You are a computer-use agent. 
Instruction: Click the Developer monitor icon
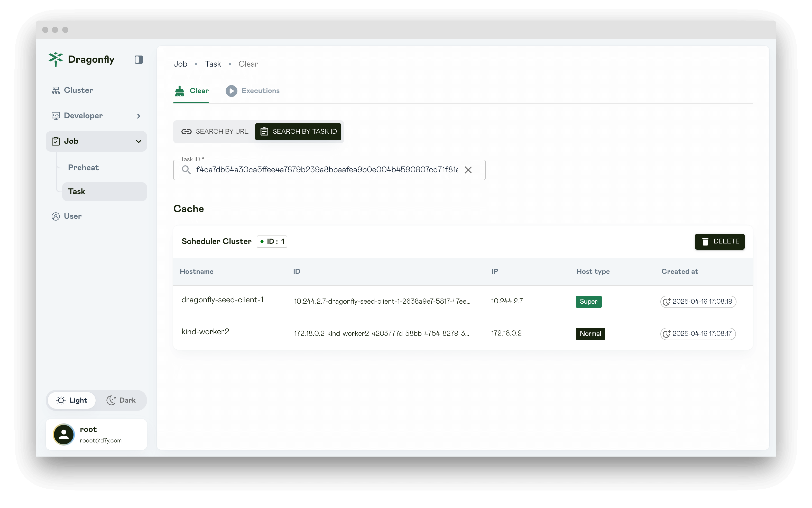pyautogui.click(x=56, y=116)
